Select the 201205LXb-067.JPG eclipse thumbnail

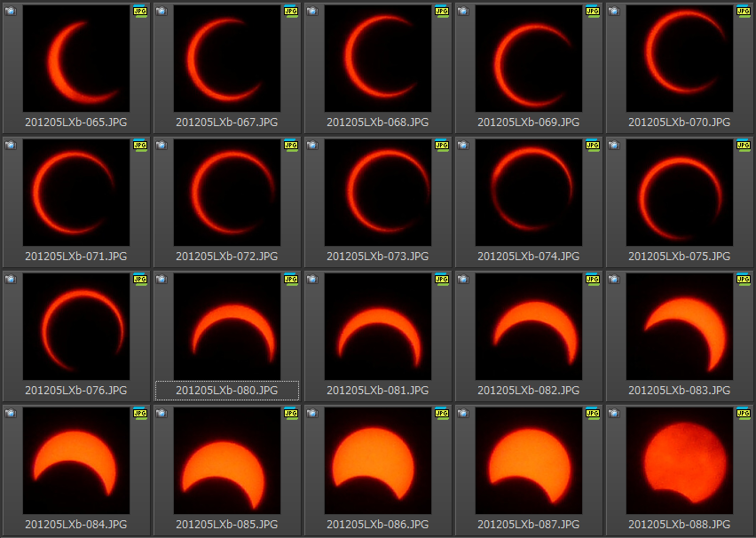coord(227,59)
